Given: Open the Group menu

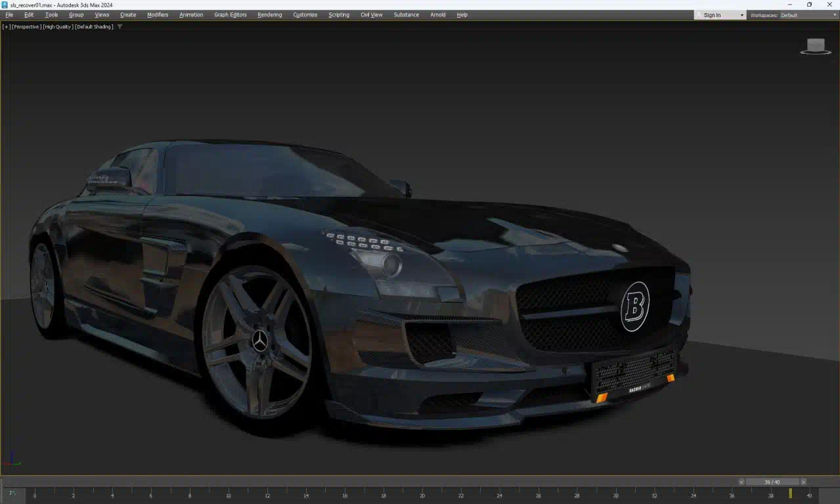Looking at the screenshot, I should pos(76,14).
